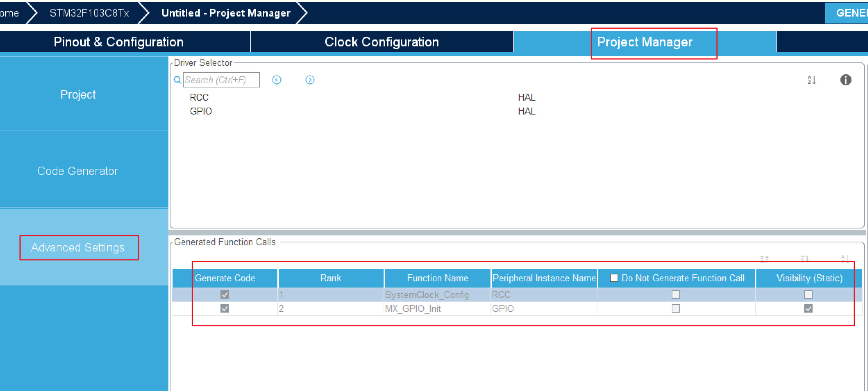
Task: Click the STM32F103C8Tx breadcrumb
Action: pos(89,13)
